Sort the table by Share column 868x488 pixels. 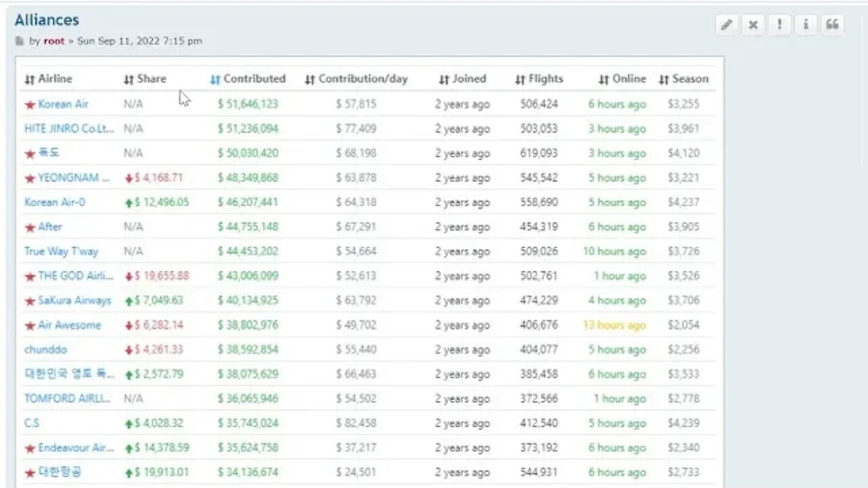144,79
